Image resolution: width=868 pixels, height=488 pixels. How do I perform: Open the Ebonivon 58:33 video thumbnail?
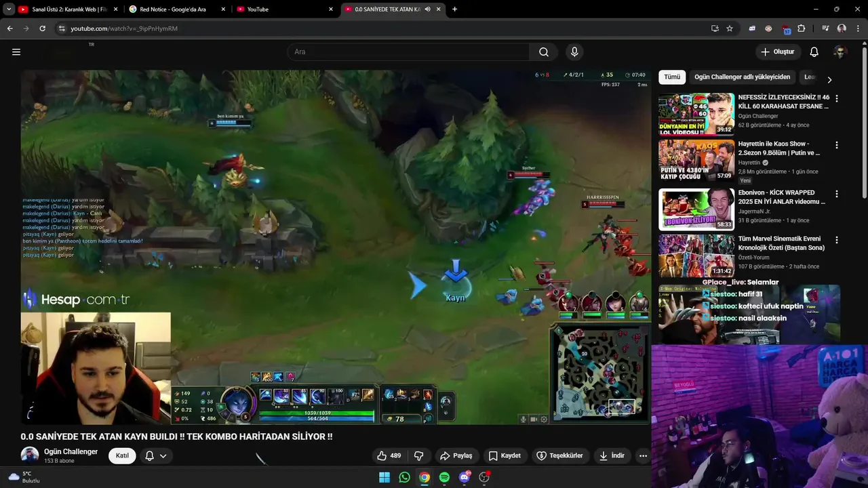coord(696,209)
